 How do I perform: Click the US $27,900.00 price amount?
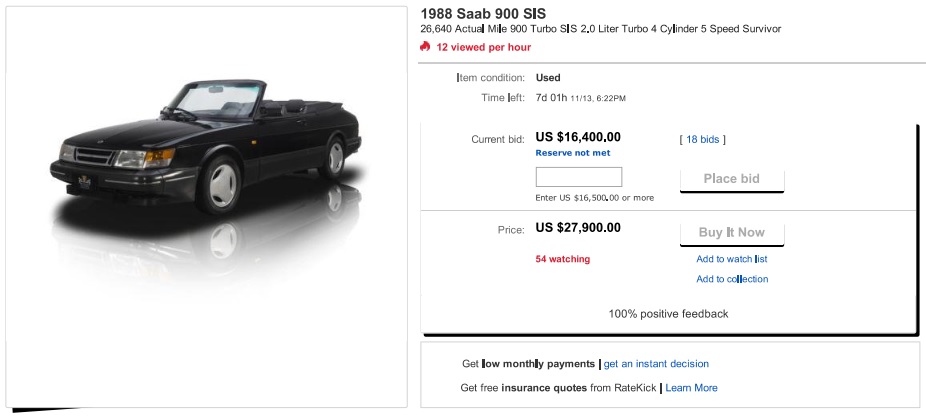pos(578,228)
